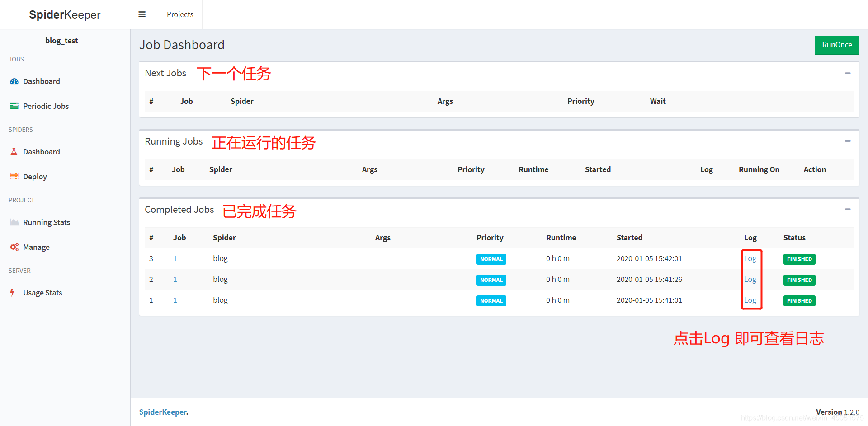Click the blog_test project name
This screenshot has width=868, height=426.
click(61, 41)
